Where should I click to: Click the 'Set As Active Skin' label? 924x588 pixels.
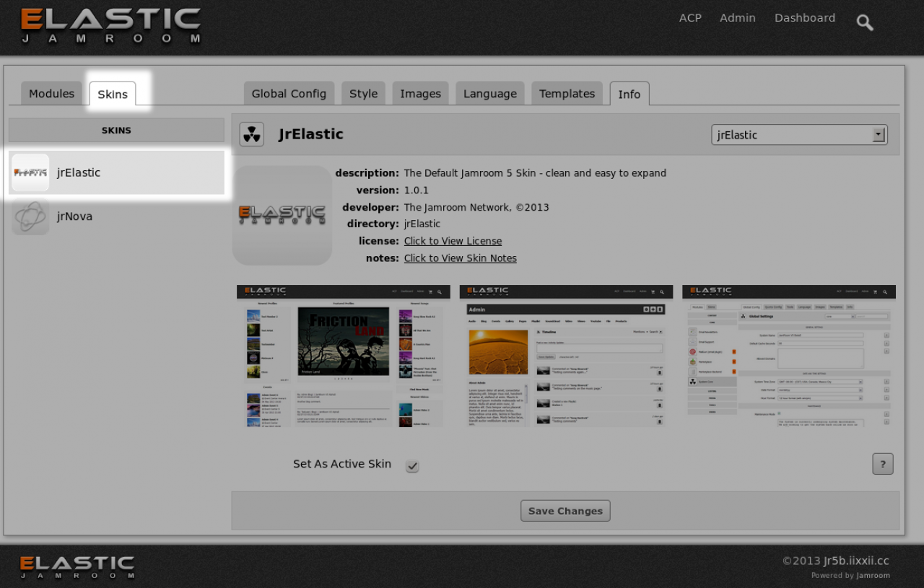(x=342, y=464)
